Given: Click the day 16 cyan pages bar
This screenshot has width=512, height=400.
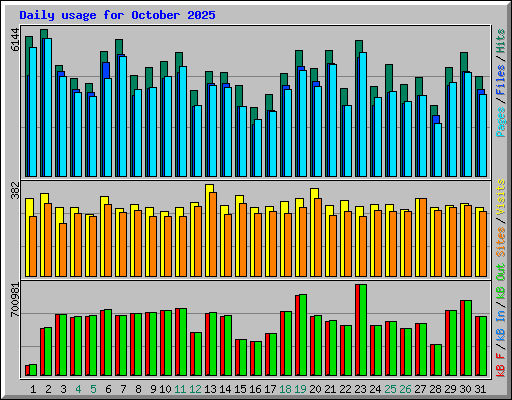Looking at the screenshot, I should coord(258,148).
